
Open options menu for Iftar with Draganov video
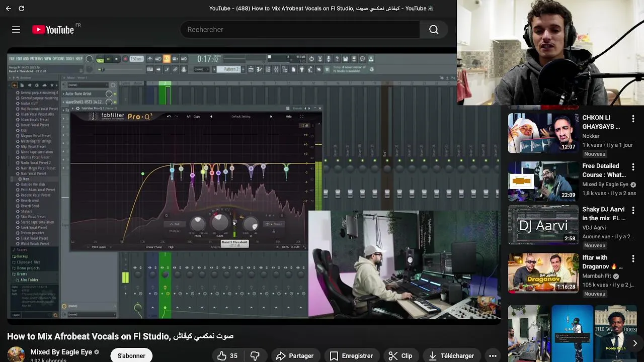click(633, 258)
